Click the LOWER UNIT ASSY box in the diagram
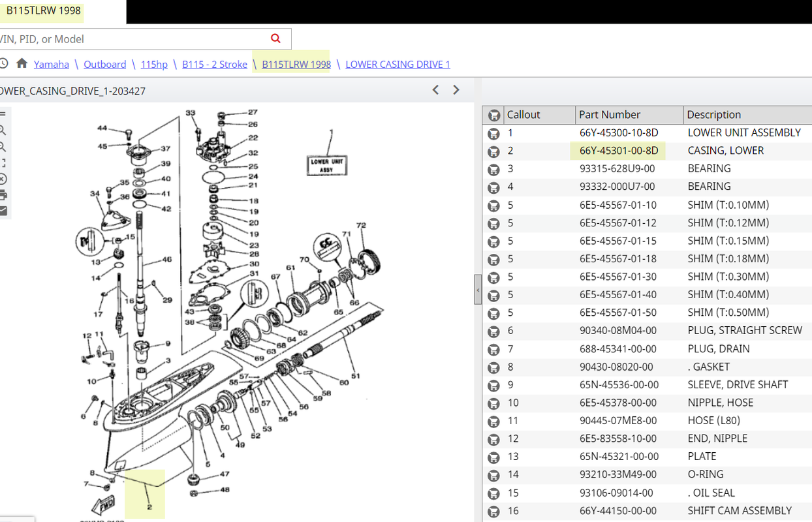The image size is (812, 522). 326,165
